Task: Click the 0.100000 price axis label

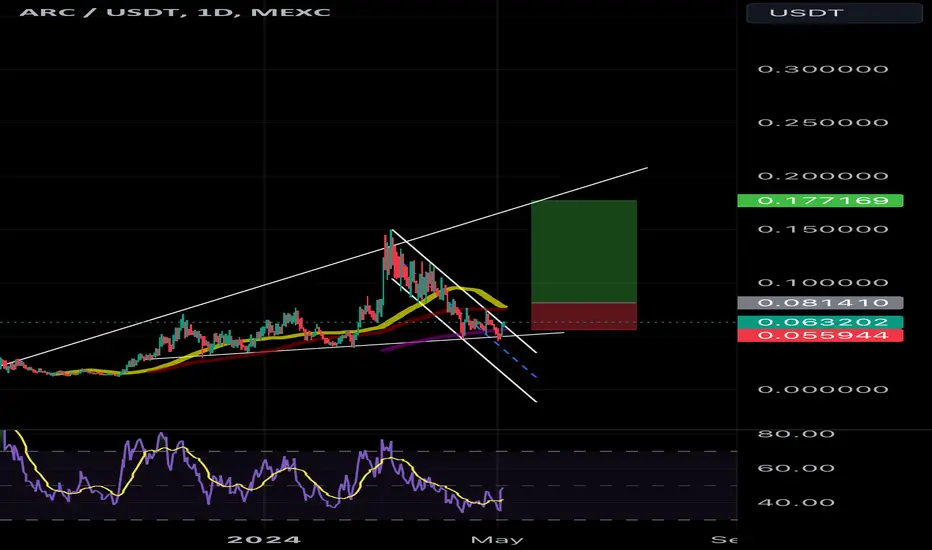Action: coord(823,282)
